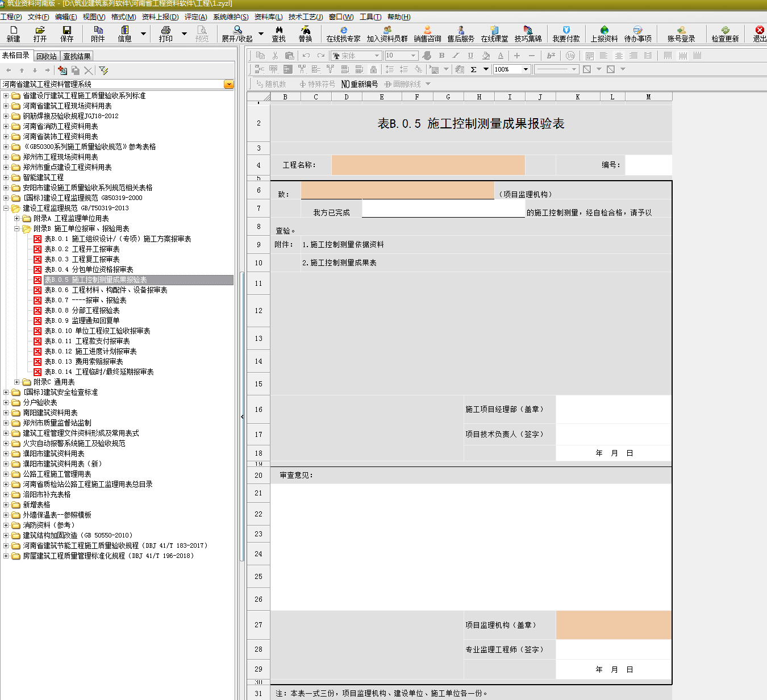767x700 pixels.
Task: Click the 信息 (Info) icon
Action: (x=124, y=34)
